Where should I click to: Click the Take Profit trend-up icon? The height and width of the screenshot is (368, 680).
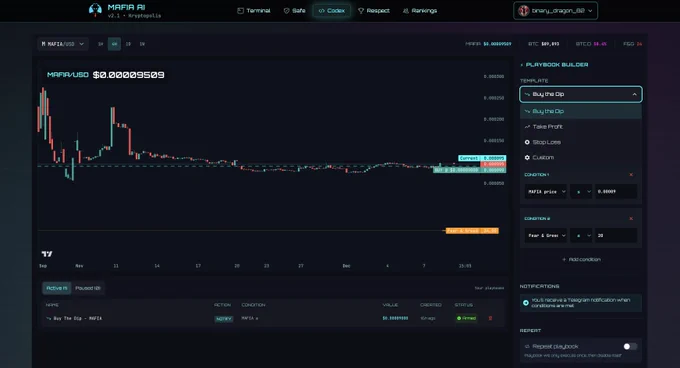coord(527,127)
